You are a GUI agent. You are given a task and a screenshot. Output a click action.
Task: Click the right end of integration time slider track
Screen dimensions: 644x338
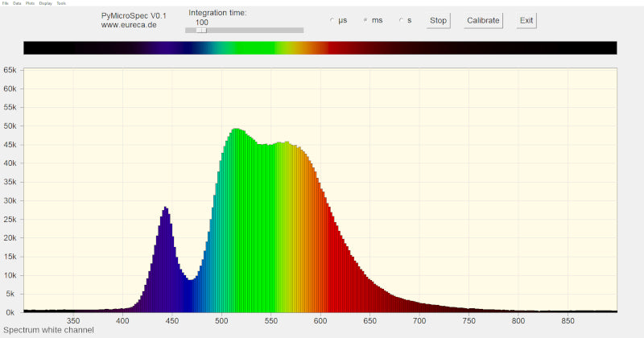coord(300,31)
